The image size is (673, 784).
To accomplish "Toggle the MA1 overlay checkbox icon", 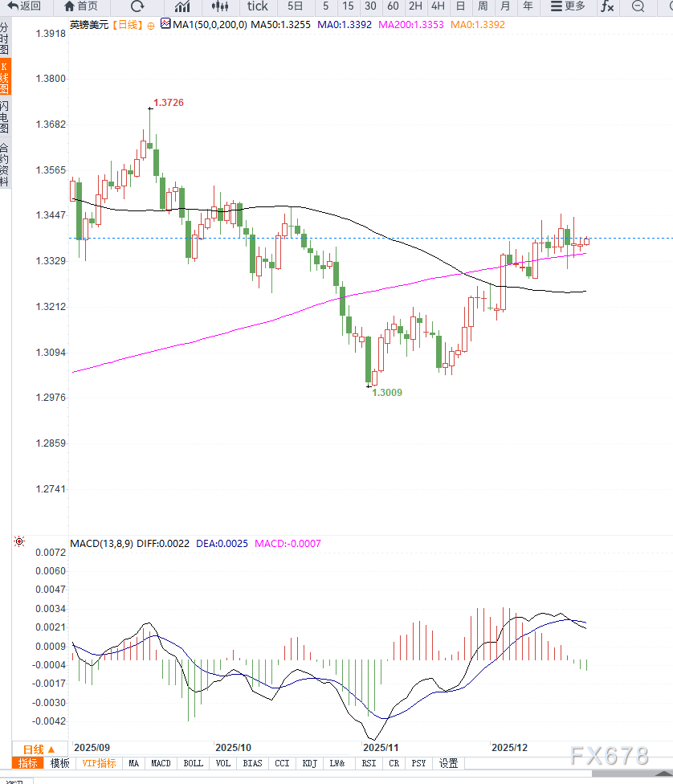I will (x=167, y=25).
